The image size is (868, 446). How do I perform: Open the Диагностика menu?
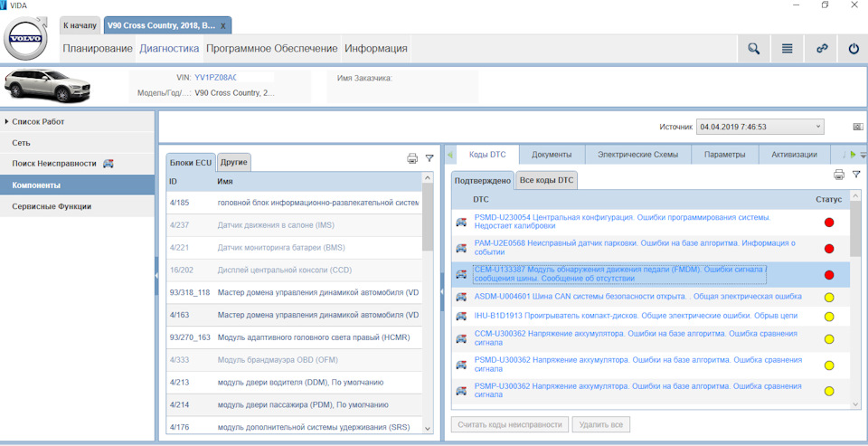(169, 48)
